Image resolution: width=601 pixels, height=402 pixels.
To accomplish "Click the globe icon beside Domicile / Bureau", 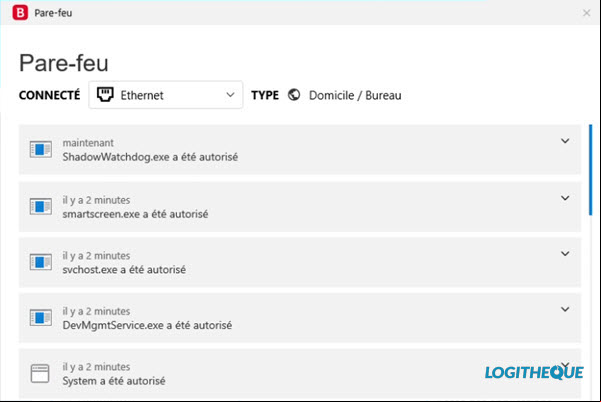I will pos(294,95).
